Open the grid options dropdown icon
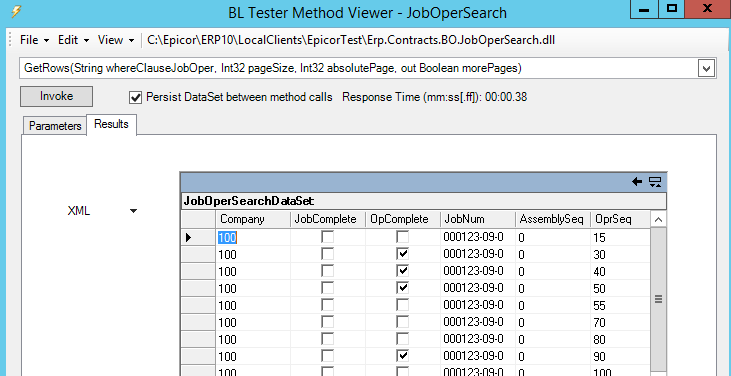Screen dimensions: 731x376 (655, 182)
